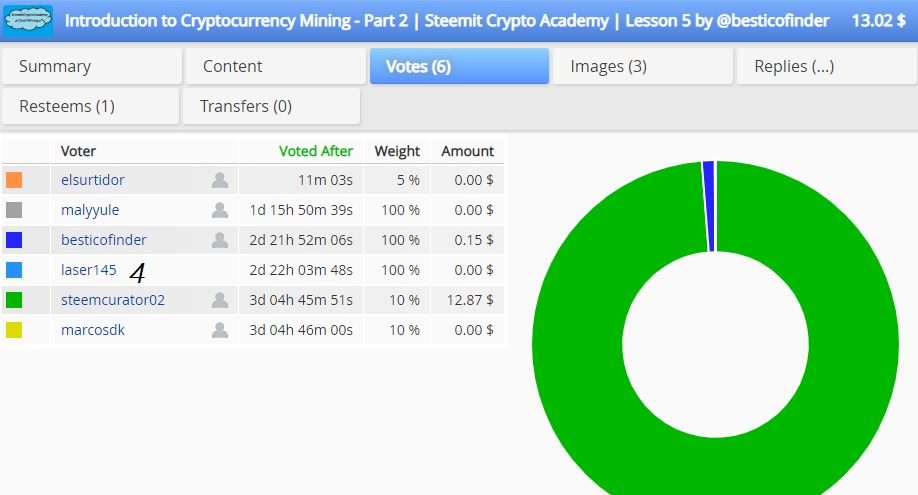Click elsurtidor's 0.00 $ amount cell
Viewport: 918px width, 495px height.
(x=467, y=180)
